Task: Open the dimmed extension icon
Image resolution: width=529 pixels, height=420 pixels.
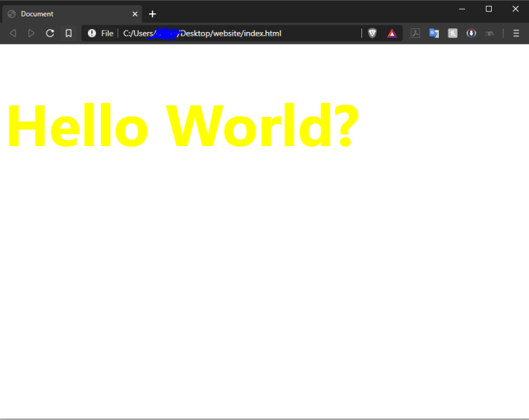Action: tap(490, 33)
